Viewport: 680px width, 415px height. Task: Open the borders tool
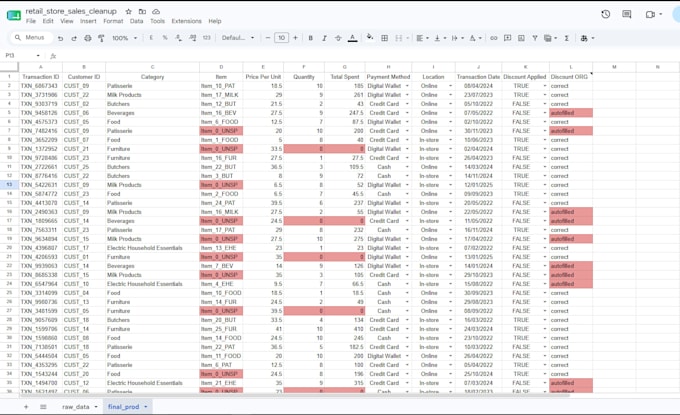tap(384, 38)
